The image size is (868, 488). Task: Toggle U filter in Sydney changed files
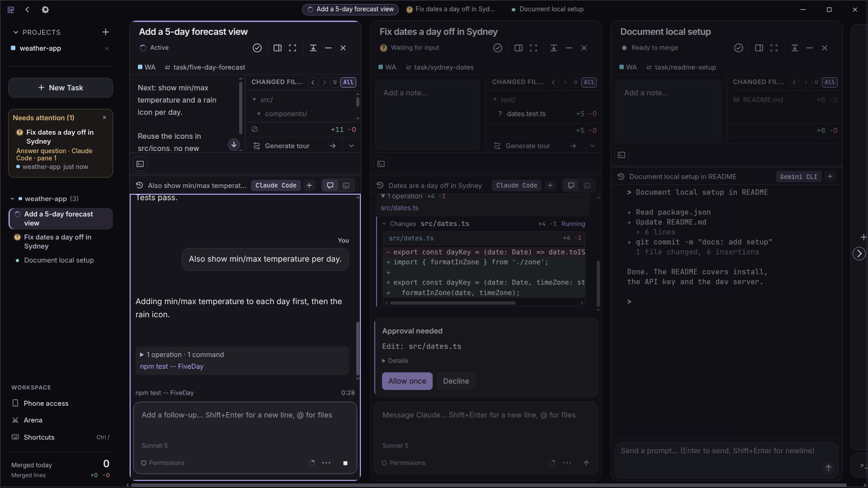pos(576,82)
